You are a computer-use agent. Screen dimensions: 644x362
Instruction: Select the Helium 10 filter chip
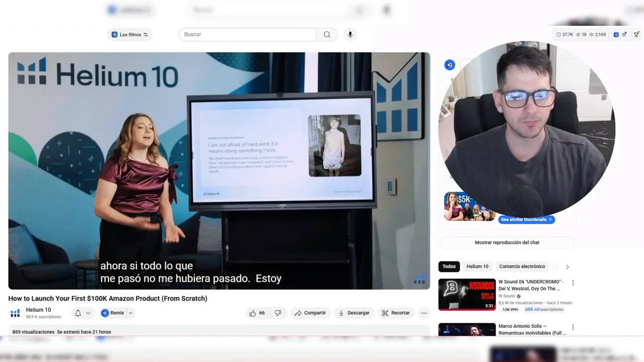tap(477, 266)
